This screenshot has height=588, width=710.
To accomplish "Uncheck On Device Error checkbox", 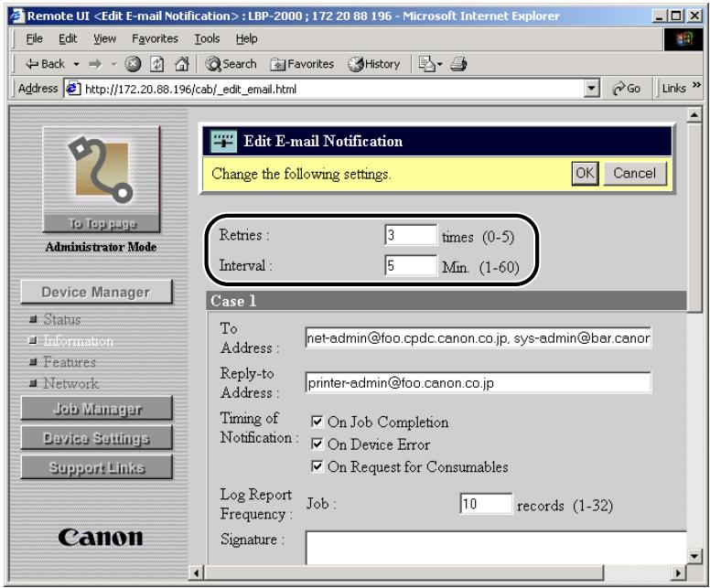I will point(317,444).
